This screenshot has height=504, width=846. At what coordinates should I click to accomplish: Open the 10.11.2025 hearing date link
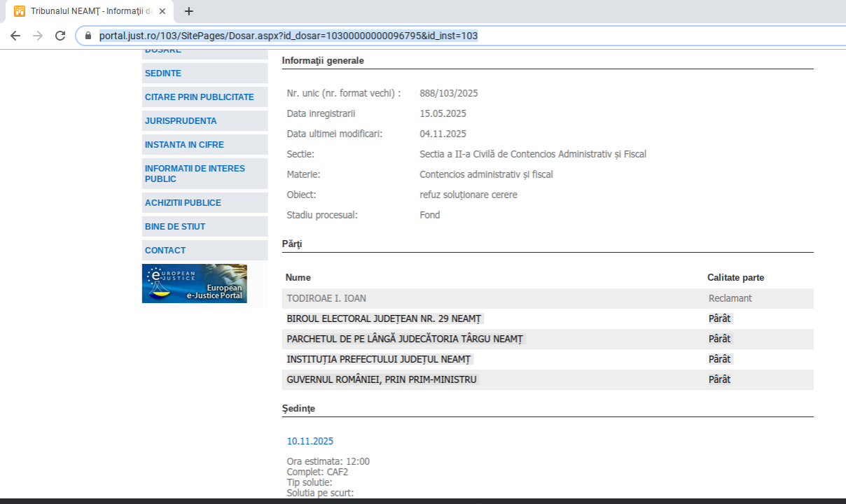click(310, 441)
